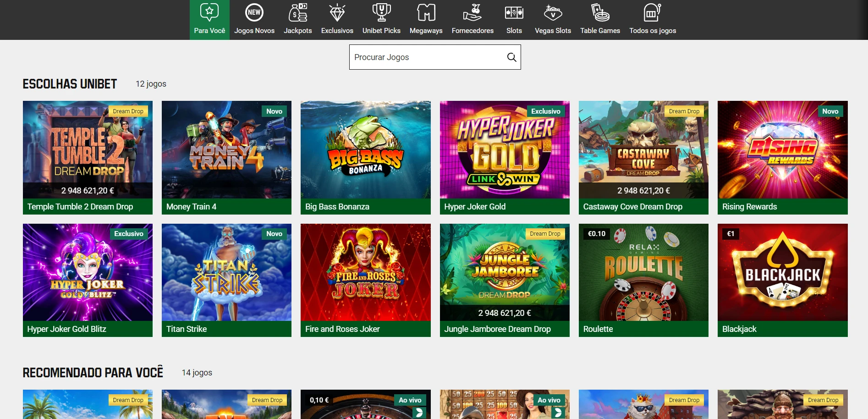Launch the Money Train 4 game thumbnail
The image size is (868, 419).
[226, 149]
